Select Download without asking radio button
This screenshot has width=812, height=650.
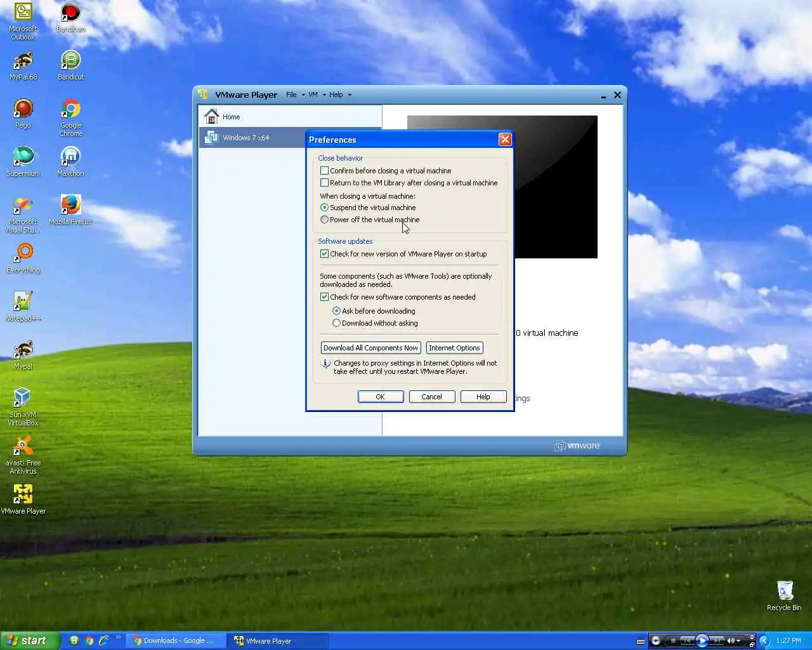tap(337, 323)
